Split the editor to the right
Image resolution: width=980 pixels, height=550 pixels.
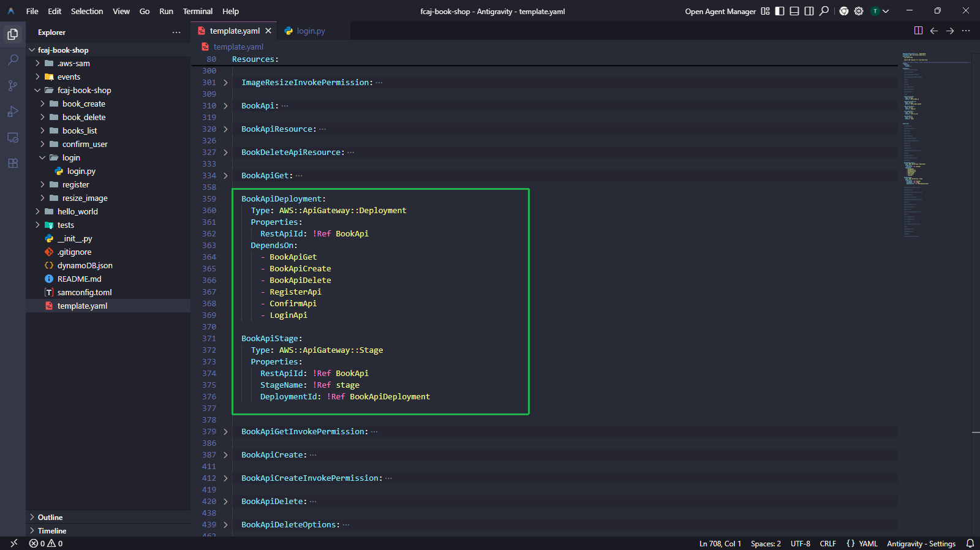918,31
